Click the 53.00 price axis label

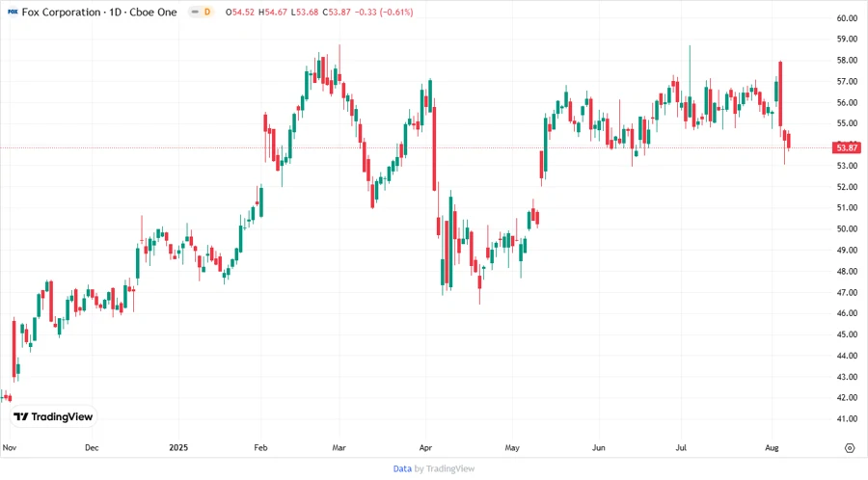click(847, 166)
